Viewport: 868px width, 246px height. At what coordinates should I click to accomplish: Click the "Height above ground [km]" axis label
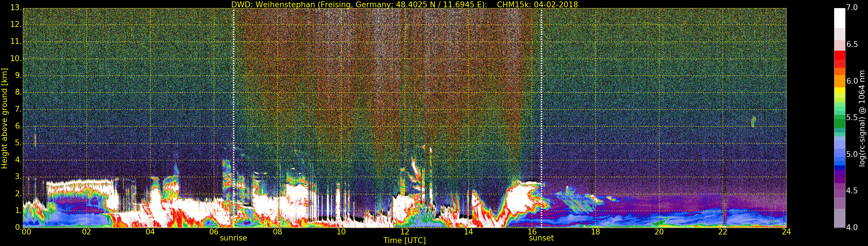[x=4, y=118]
